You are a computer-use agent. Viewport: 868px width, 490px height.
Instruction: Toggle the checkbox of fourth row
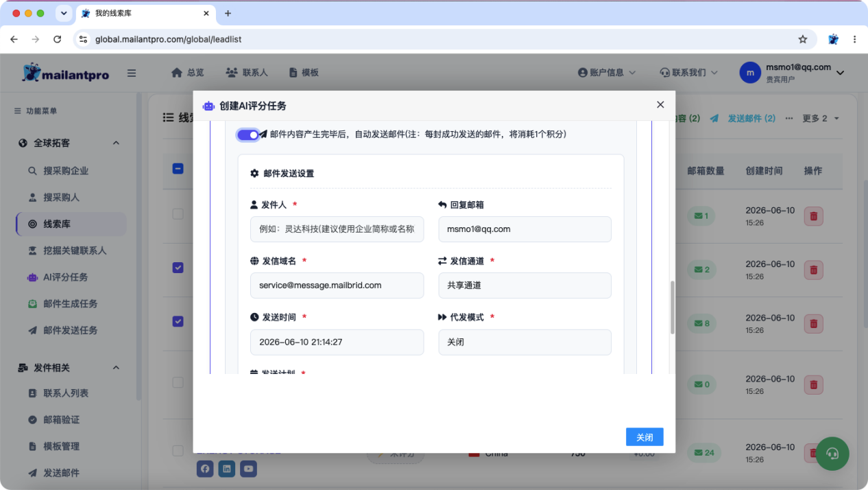178,382
